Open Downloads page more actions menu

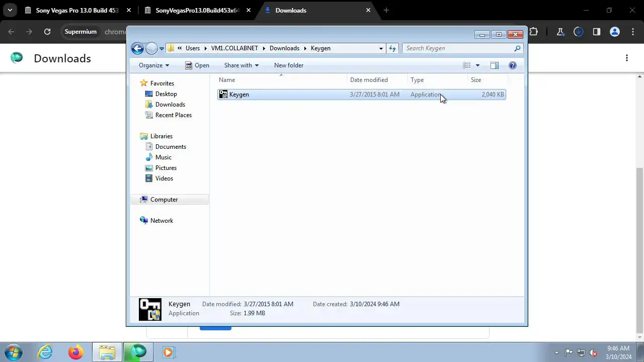pyautogui.click(x=627, y=58)
